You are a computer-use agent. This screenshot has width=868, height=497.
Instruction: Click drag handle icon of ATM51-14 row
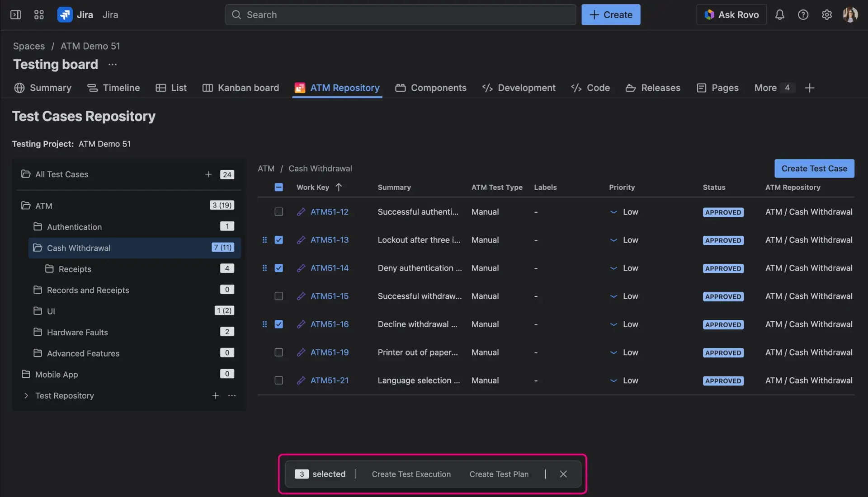(264, 268)
